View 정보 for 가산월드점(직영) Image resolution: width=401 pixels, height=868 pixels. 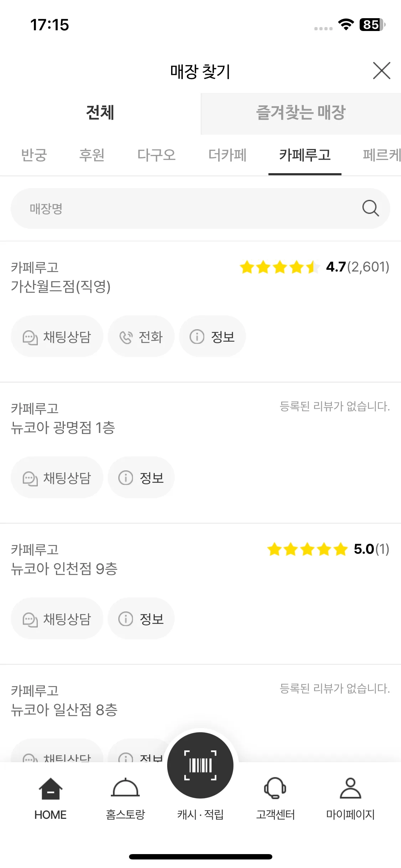pos(212,336)
